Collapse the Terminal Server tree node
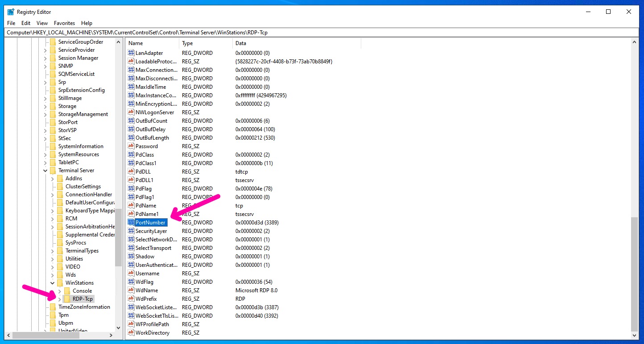This screenshot has width=644, height=344. pyautogui.click(x=45, y=170)
